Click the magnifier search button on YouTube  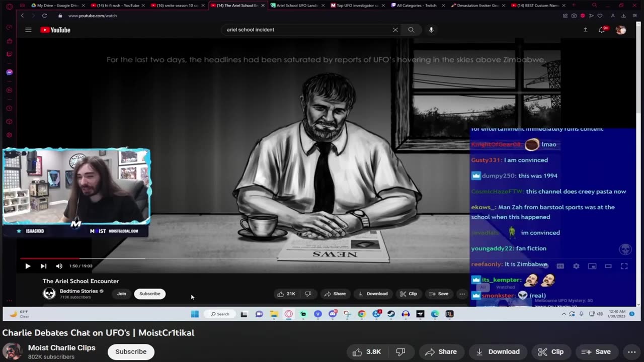pos(411,30)
